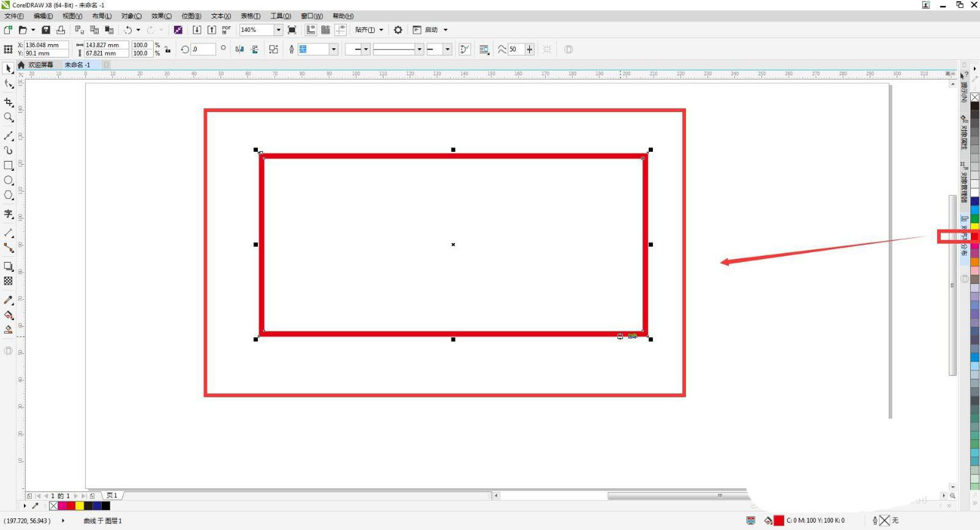Select the Transparency checkerboard tool
980x530 pixels.
click(9, 281)
